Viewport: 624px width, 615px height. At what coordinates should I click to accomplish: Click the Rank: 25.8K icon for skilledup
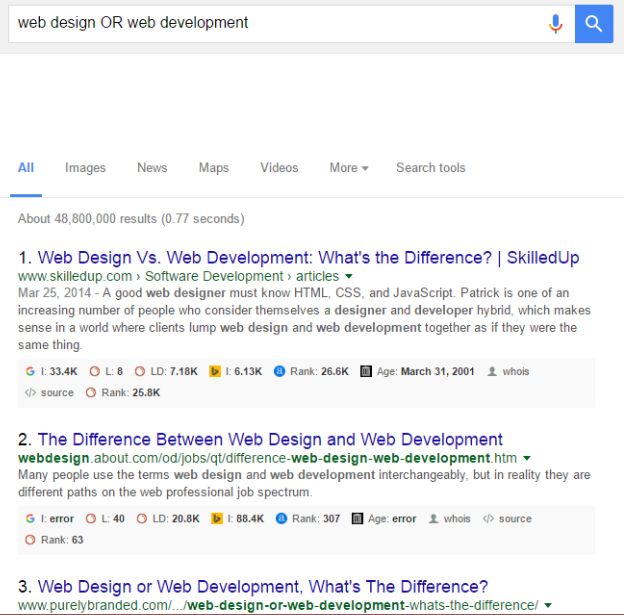click(x=91, y=392)
